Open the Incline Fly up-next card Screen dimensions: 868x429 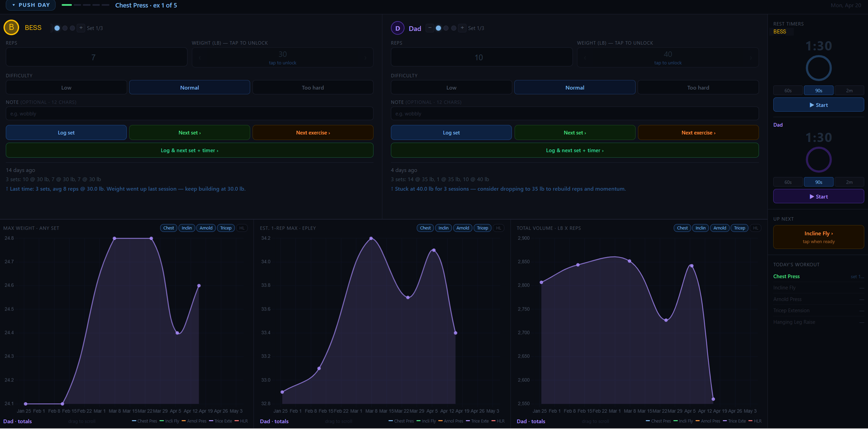tap(819, 237)
